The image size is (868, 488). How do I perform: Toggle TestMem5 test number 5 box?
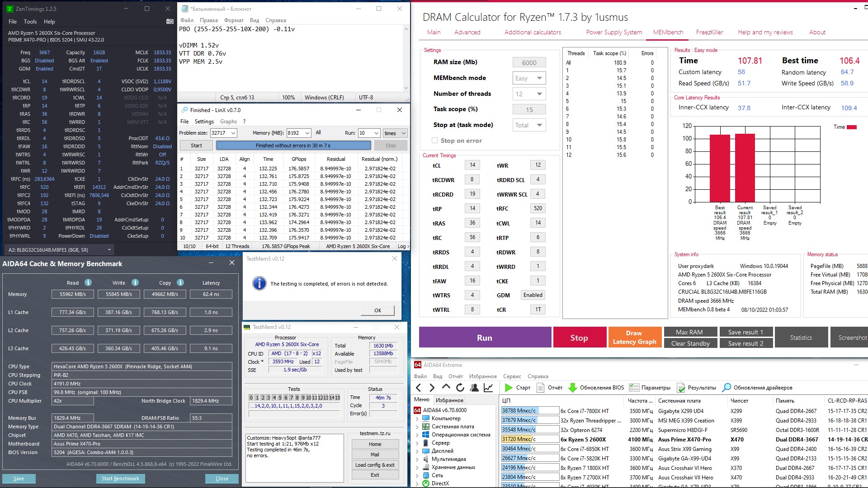pos(279,398)
